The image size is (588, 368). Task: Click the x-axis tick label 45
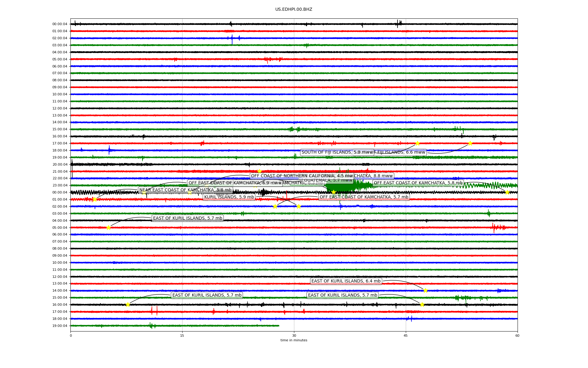pos(406,335)
